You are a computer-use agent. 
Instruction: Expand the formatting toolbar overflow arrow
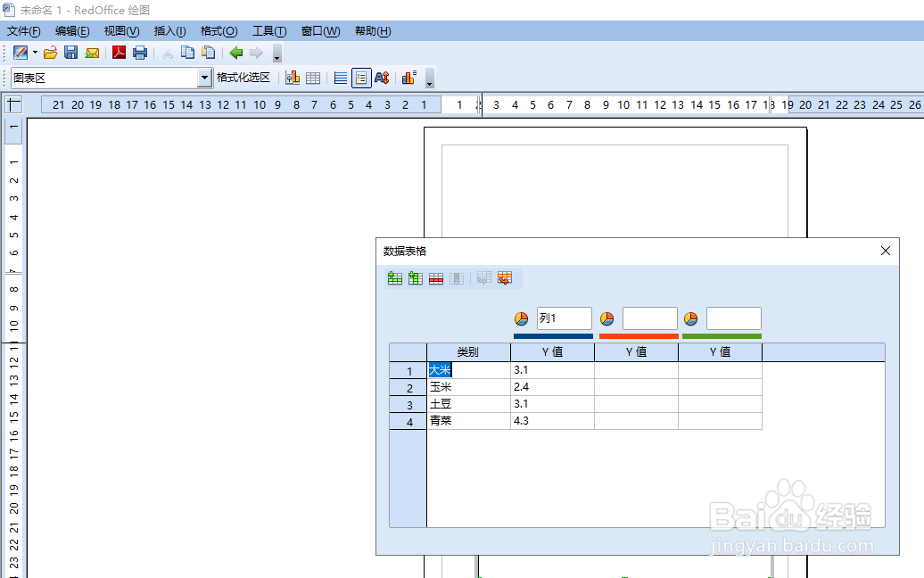pyautogui.click(x=430, y=78)
